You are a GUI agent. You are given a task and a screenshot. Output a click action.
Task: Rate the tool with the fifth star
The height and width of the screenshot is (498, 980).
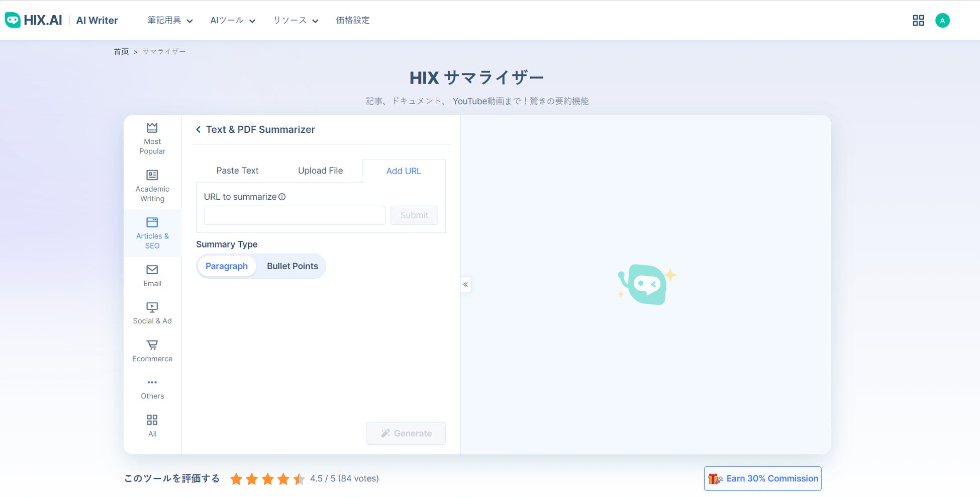pos(299,479)
